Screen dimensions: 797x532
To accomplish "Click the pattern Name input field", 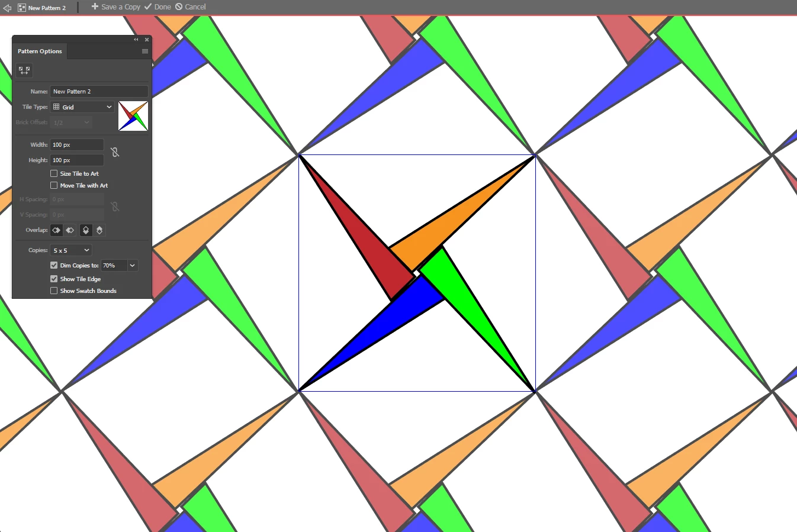I will (x=99, y=91).
